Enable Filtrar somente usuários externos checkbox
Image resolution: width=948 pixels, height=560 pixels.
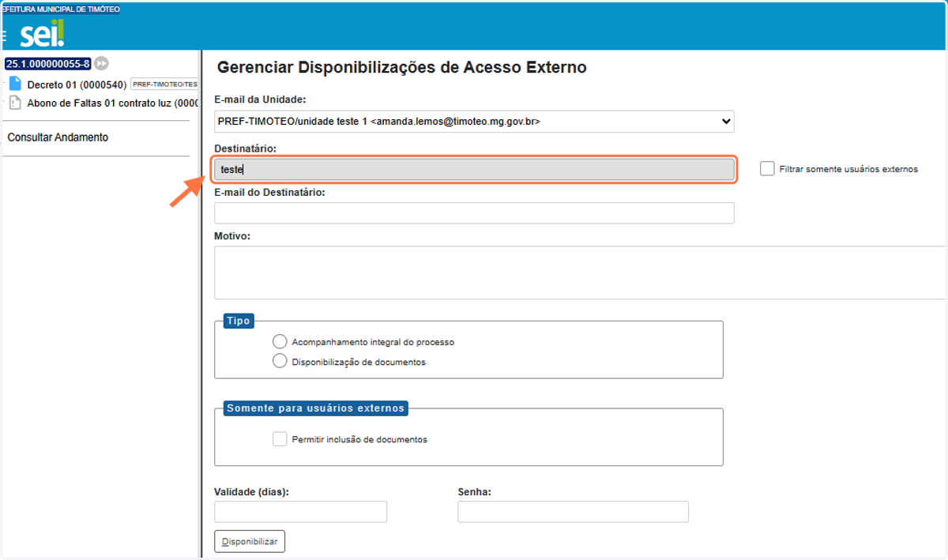767,168
